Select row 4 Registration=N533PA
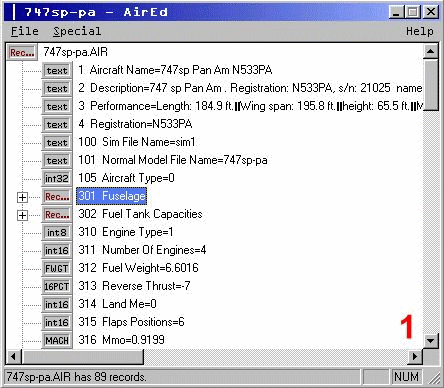The image size is (444, 388). pos(135,124)
